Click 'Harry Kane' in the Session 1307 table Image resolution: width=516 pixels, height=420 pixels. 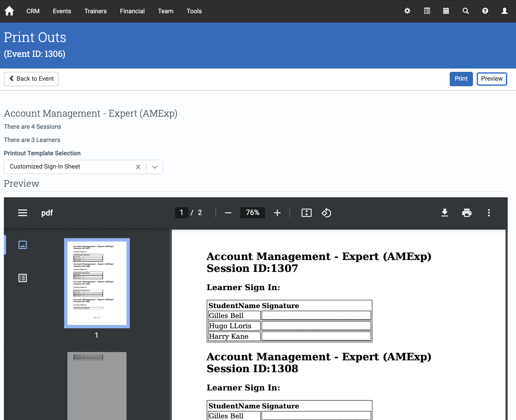tap(229, 337)
